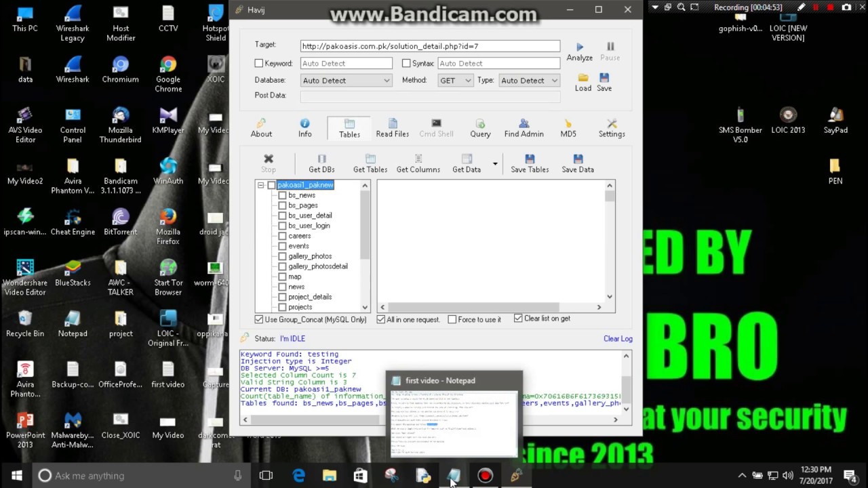This screenshot has height=488, width=868.
Task: Click the Mozilla Firefox desktop icon
Action: point(168,227)
